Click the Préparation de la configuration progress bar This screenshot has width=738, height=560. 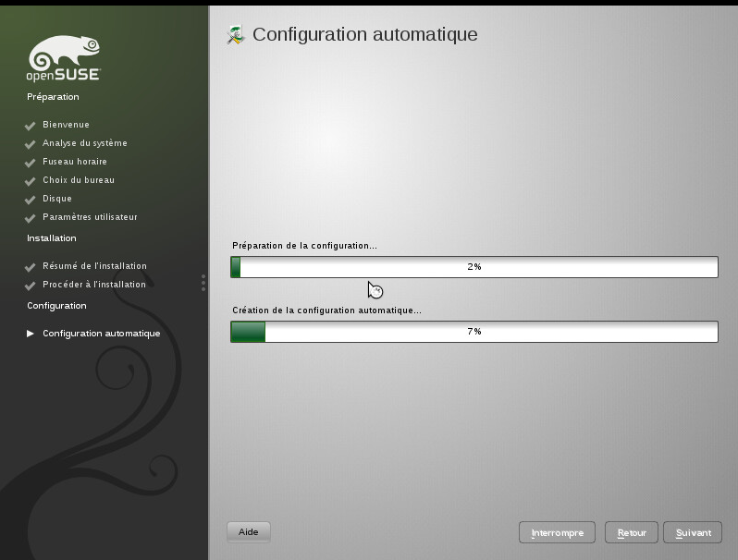474,267
